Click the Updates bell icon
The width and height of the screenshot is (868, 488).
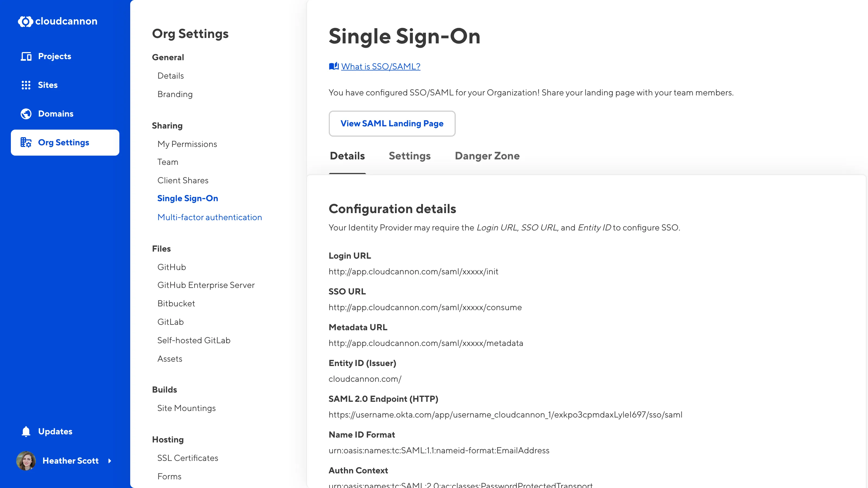point(26,431)
